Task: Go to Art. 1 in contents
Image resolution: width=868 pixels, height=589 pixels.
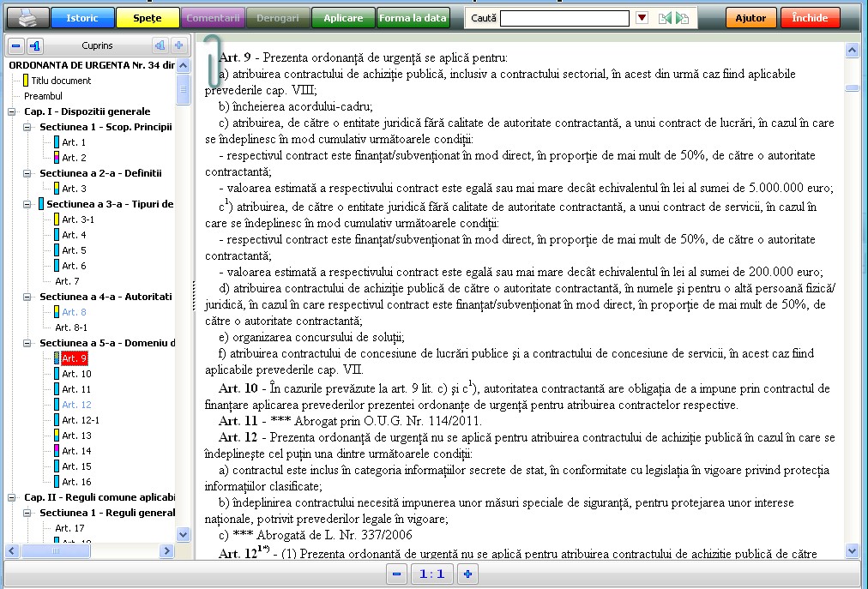Action: (74, 142)
